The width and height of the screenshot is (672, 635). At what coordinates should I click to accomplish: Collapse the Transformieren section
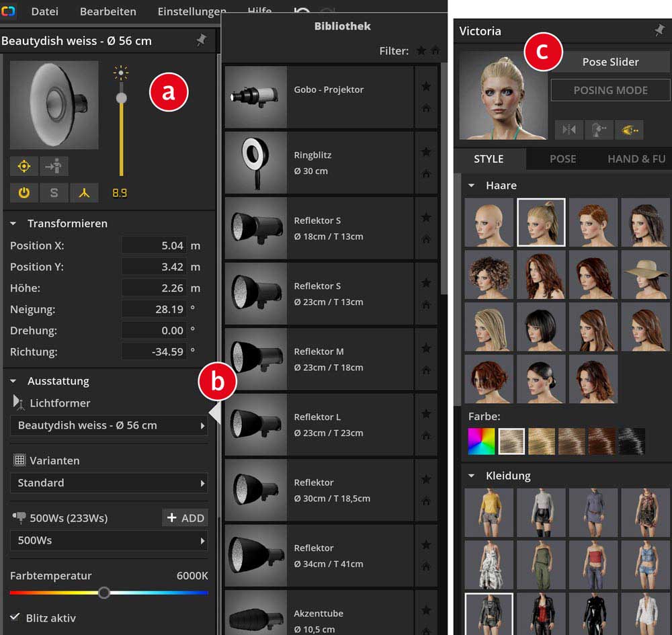tap(13, 224)
